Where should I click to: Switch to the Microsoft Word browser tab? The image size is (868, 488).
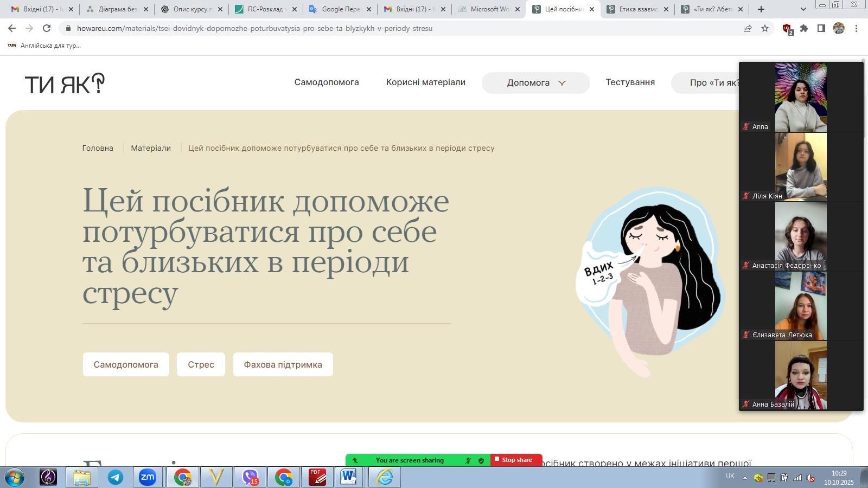[x=488, y=9]
